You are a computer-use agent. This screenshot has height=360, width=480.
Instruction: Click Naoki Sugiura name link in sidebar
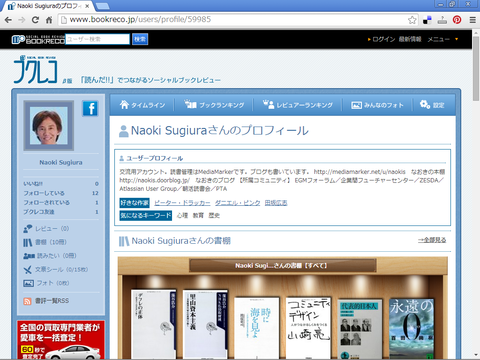click(61, 162)
